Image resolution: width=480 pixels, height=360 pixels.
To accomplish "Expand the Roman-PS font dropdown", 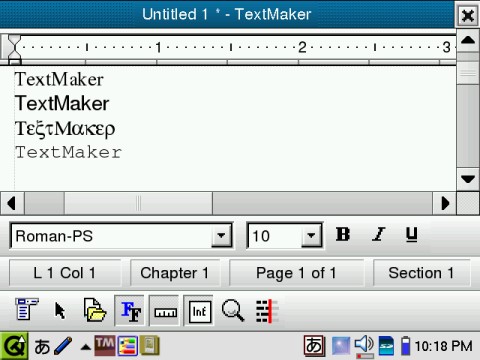I will tap(221, 235).
